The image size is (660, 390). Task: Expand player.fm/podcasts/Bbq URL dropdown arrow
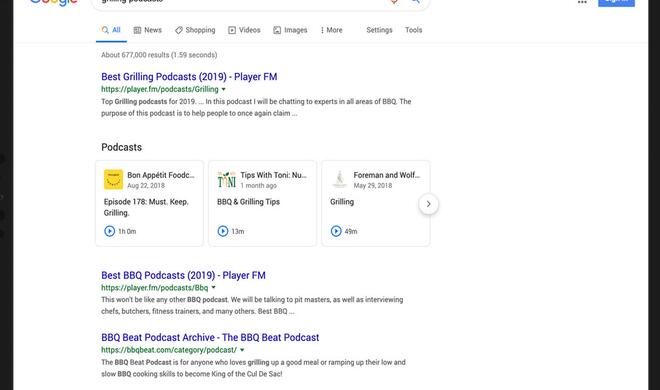(x=213, y=288)
